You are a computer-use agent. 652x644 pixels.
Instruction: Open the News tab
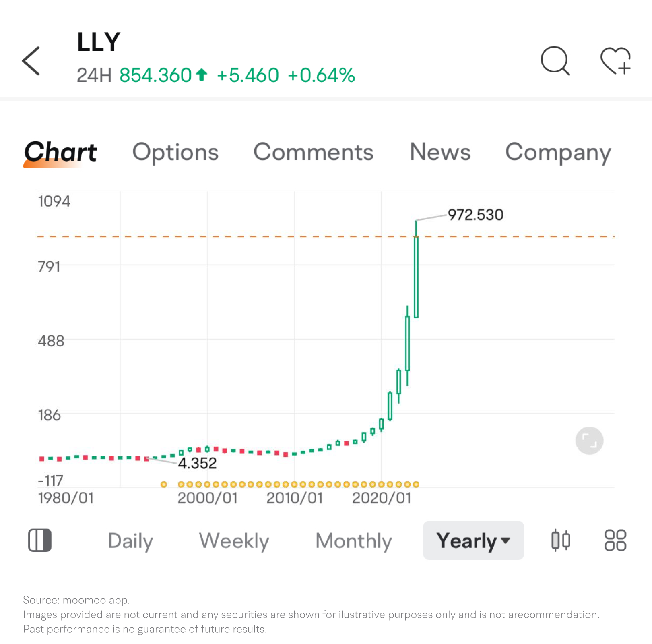pos(440,152)
